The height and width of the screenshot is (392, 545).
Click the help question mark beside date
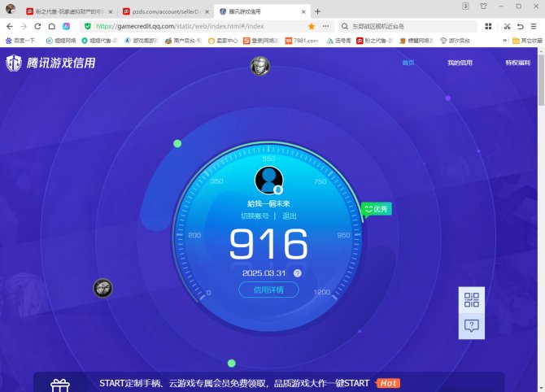[x=298, y=273]
